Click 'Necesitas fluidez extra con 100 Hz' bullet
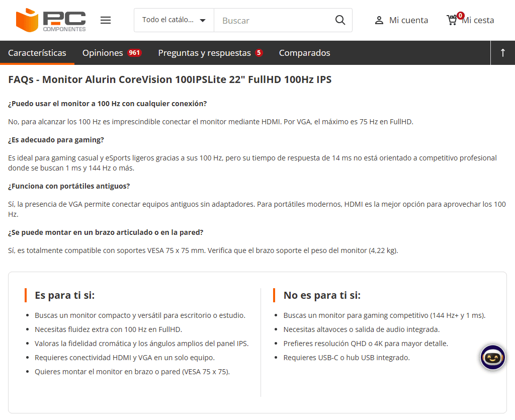Image resolution: width=515 pixels, height=420 pixels. pos(109,329)
